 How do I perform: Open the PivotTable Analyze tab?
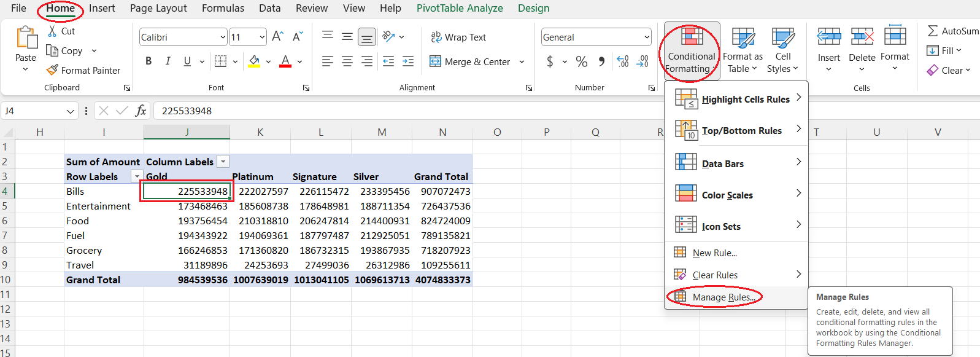460,8
